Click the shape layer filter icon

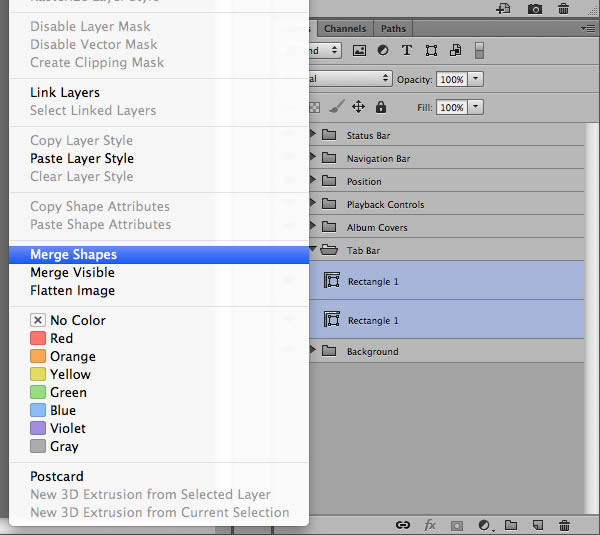click(431, 50)
